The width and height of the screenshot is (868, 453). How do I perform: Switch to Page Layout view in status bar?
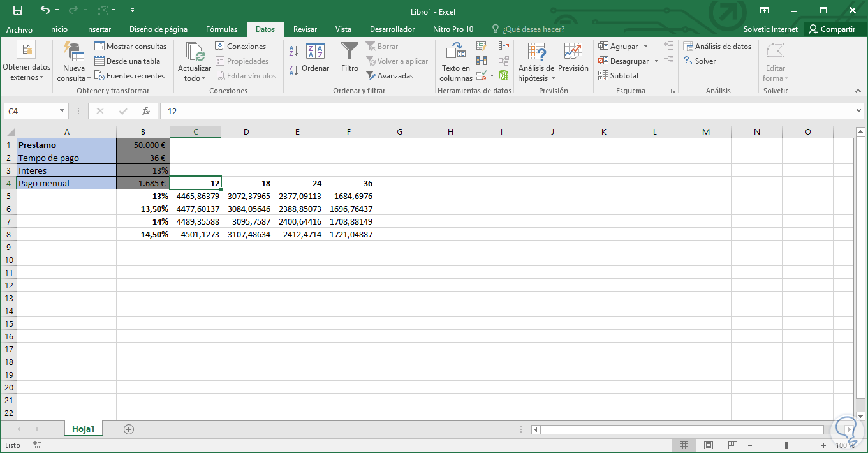coord(708,445)
